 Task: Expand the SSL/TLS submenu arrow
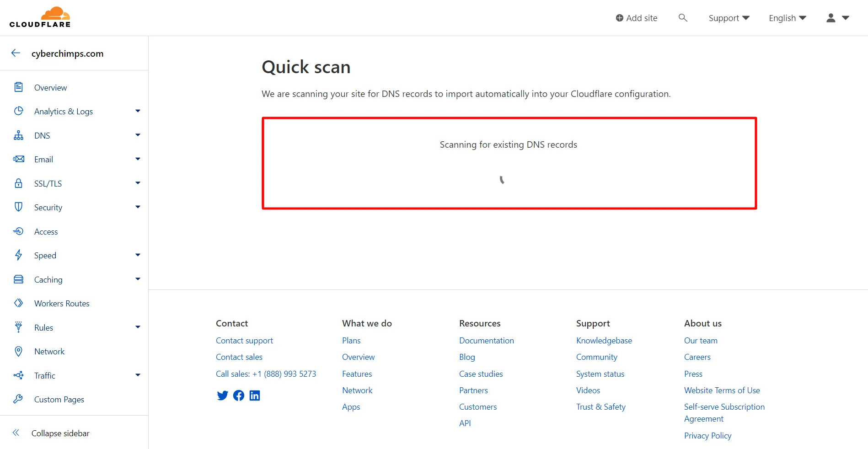click(138, 183)
